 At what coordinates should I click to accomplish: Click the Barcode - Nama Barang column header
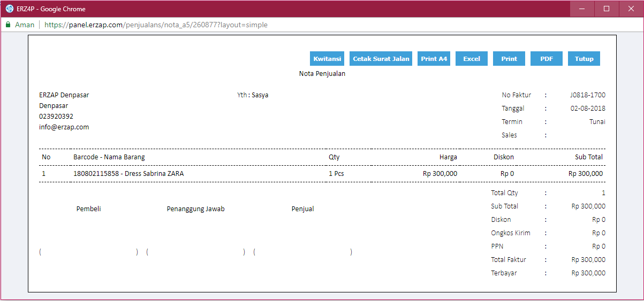pyautogui.click(x=109, y=157)
